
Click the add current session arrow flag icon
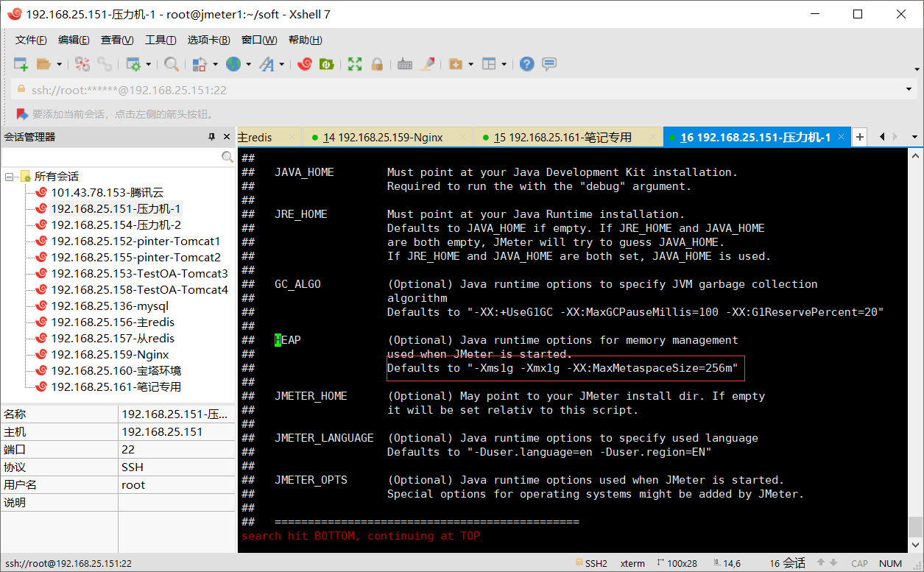[22, 114]
